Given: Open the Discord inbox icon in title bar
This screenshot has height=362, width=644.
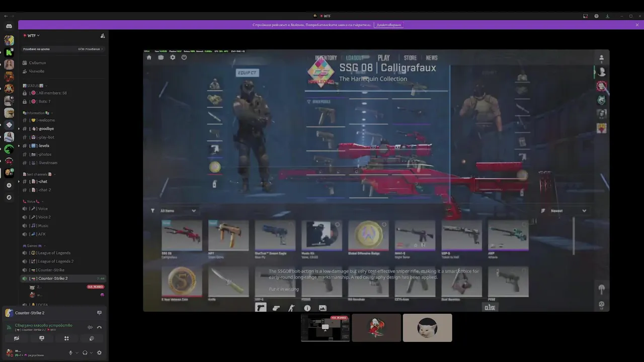Looking at the screenshot, I should click(585, 16).
